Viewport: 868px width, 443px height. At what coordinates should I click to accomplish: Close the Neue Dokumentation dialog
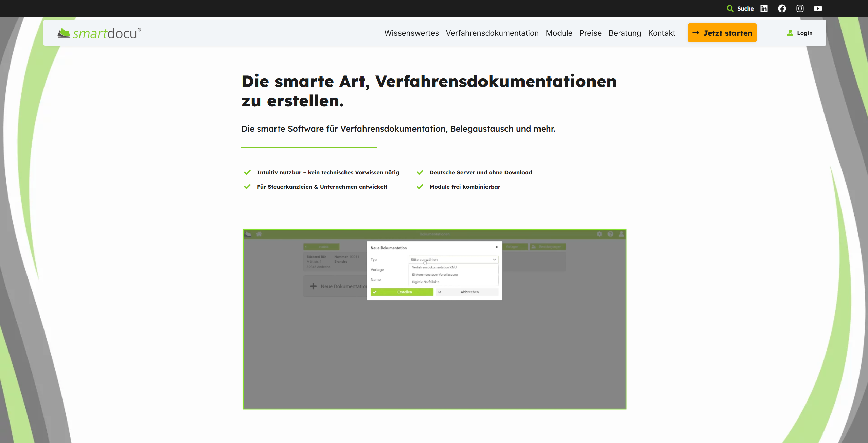pyautogui.click(x=497, y=247)
